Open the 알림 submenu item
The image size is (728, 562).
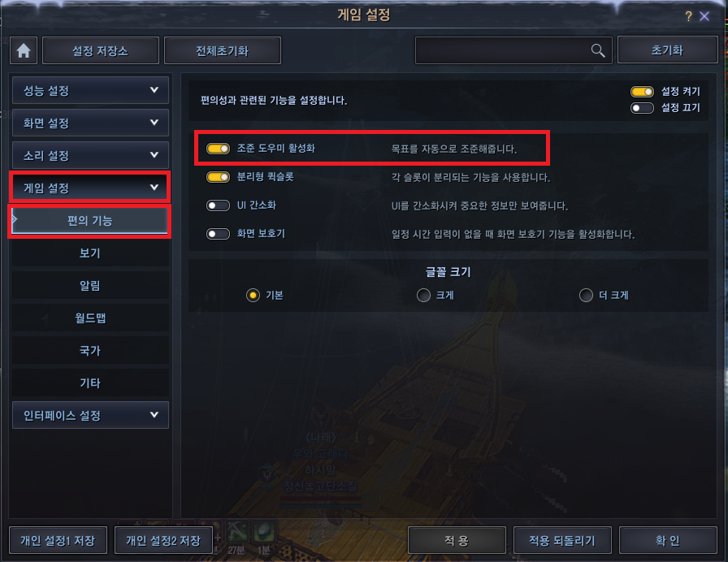[x=90, y=285]
